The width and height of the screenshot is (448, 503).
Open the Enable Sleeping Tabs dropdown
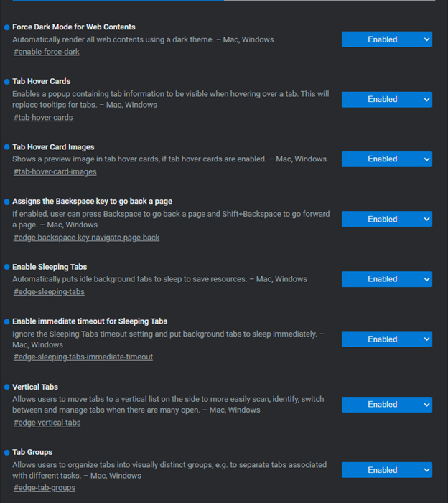tap(387, 279)
